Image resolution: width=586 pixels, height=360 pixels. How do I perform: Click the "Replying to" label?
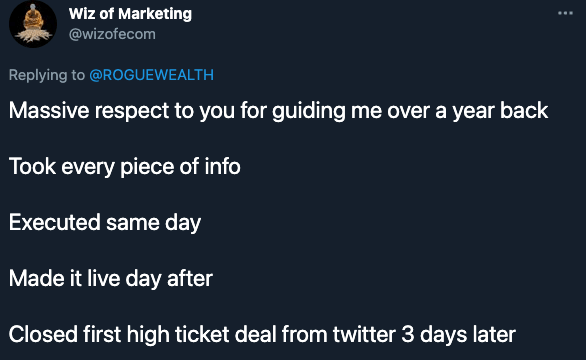coord(47,75)
